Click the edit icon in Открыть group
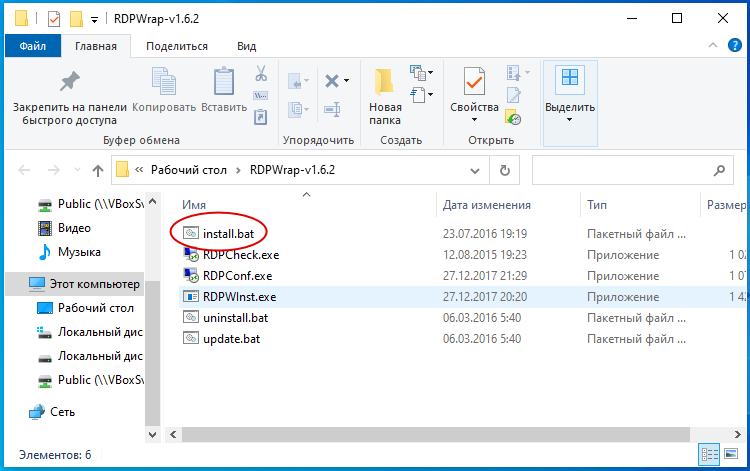Screen dimensions: 750x471 [x=514, y=95]
